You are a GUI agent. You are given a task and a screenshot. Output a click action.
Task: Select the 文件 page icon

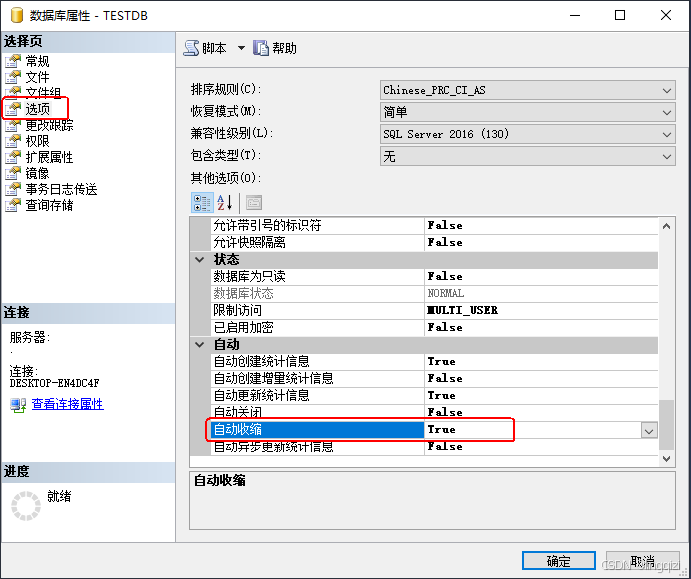point(13,77)
